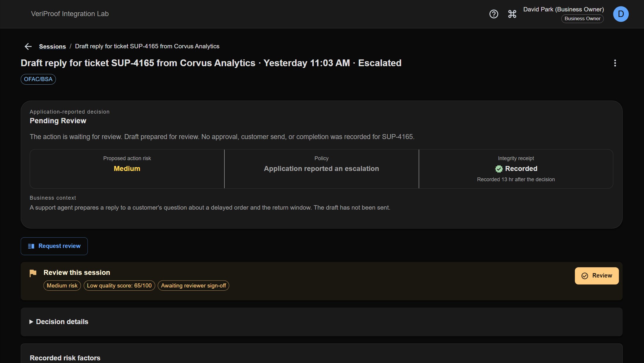This screenshot has width=644, height=363.
Task: Click the VeriProof Integration Lab title
Action: click(70, 14)
